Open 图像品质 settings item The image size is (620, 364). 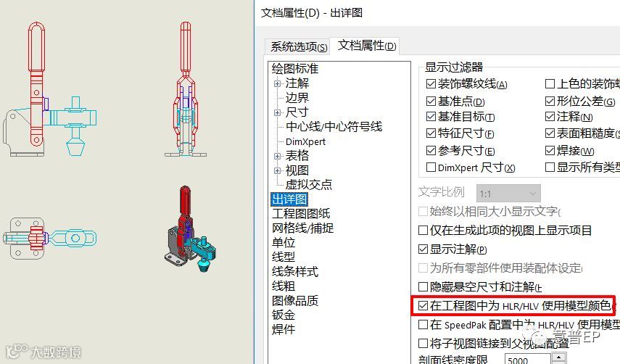295,300
